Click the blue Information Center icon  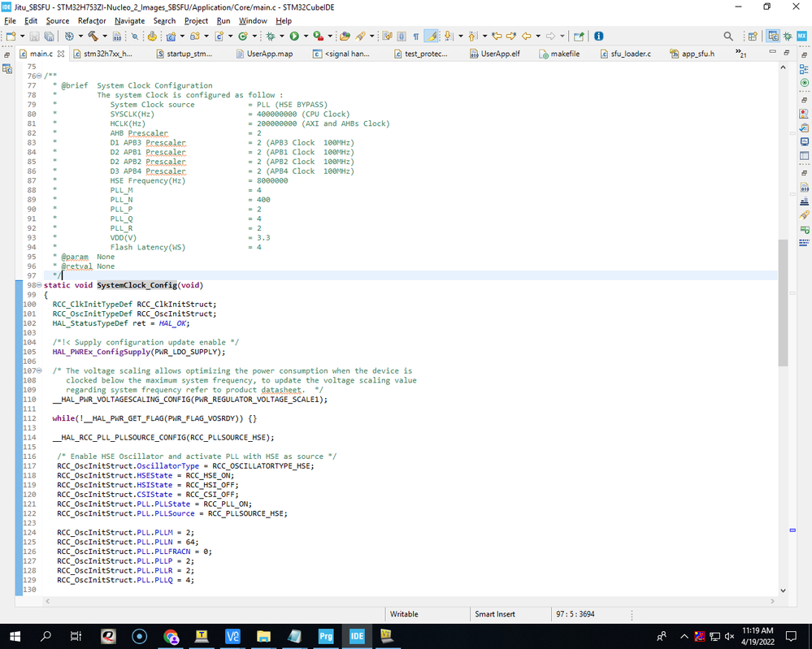pyautogui.click(x=599, y=37)
